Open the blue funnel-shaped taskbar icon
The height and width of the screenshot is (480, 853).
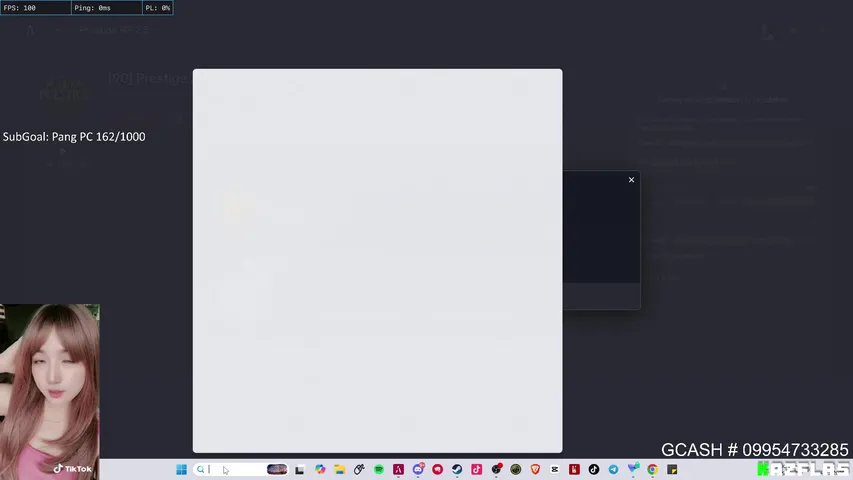[633, 469]
